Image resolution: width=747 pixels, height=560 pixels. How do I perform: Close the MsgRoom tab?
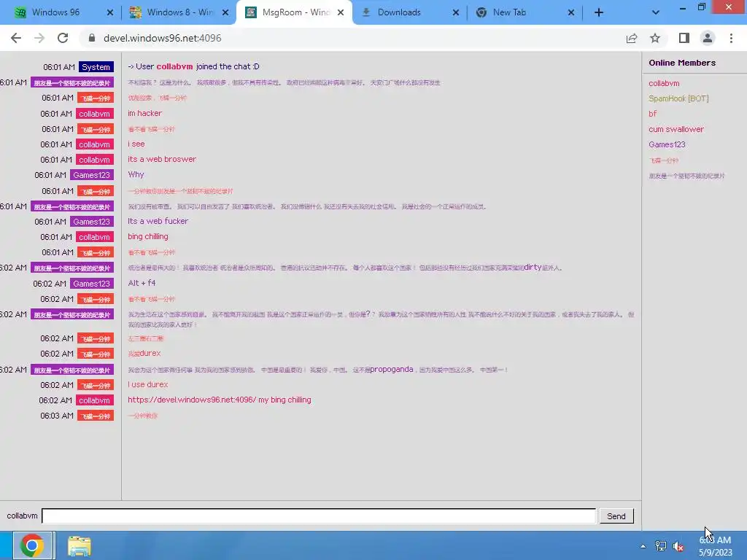point(341,12)
